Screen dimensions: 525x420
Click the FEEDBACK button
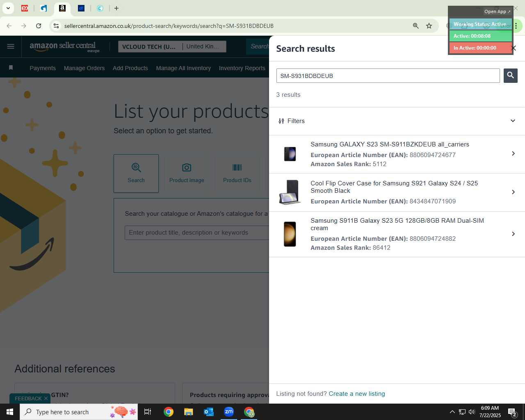pyautogui.click(x=28, y=398)
